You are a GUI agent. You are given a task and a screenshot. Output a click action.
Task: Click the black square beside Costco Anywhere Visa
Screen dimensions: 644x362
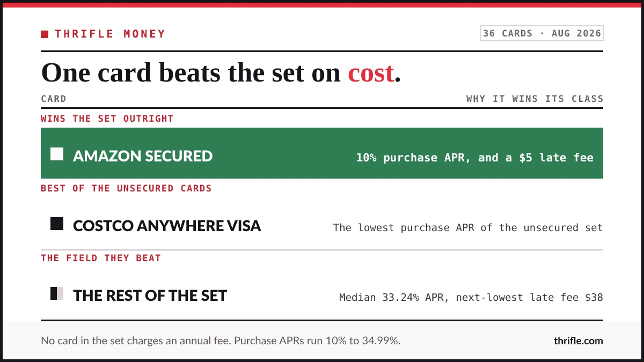click(57, 224)
